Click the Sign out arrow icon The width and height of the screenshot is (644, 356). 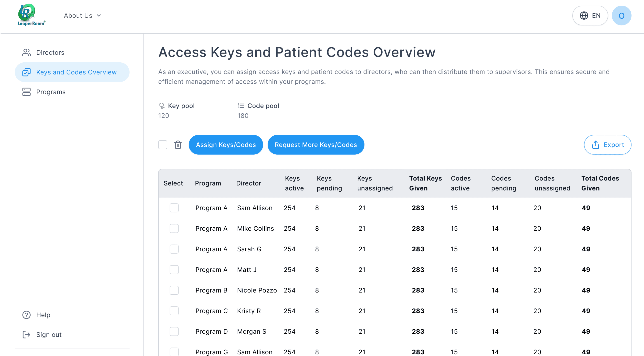tap(26, 335)
